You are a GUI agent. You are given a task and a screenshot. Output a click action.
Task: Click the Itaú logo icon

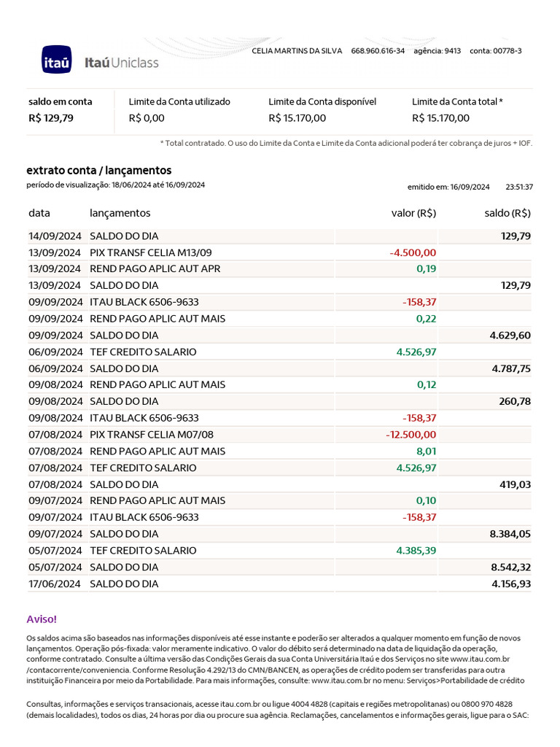[x=56, y=59]
